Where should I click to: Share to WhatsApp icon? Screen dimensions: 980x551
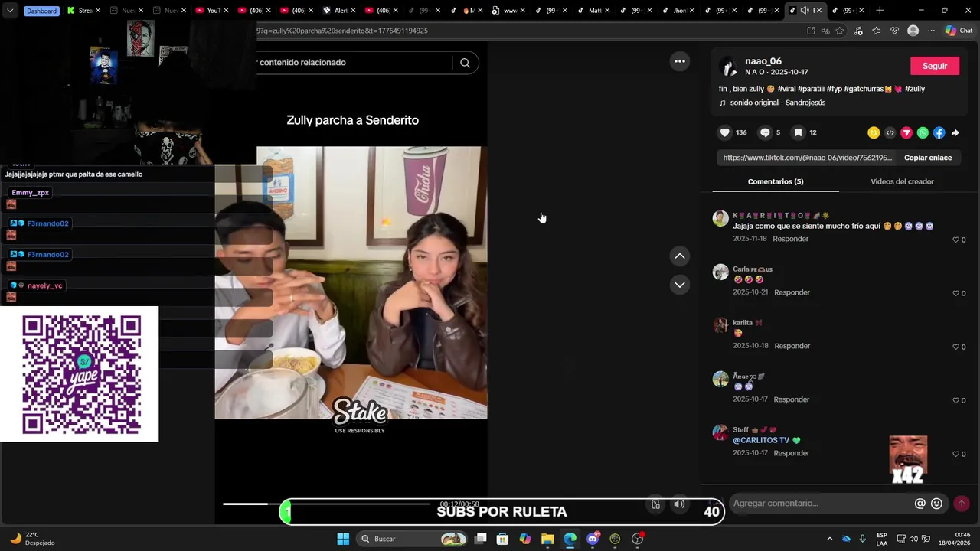point(923,132)
